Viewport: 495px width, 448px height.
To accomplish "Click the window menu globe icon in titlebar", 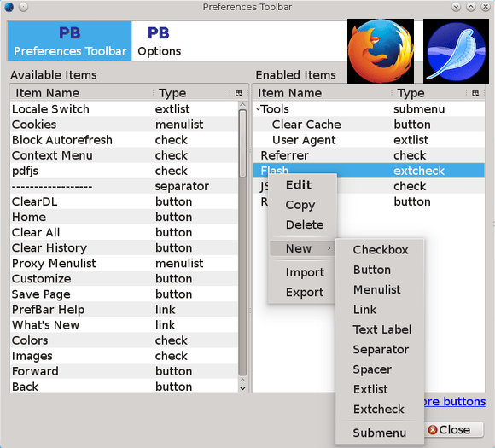I will (9, 7).
